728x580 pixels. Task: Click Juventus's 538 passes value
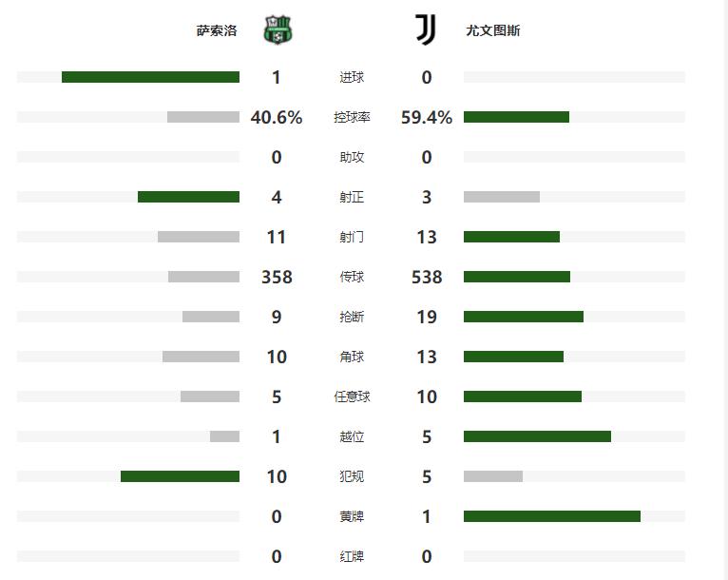click(427, 278)
